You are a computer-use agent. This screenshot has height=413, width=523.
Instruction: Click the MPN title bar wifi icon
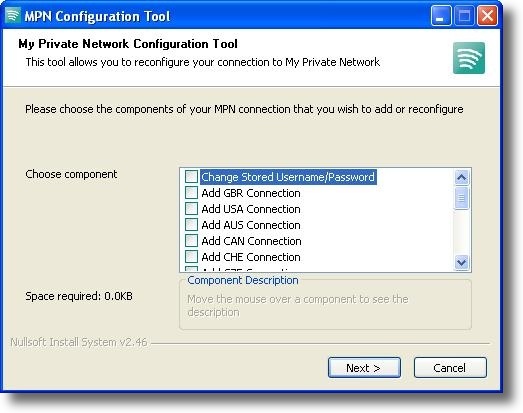click(x=13, y=16)
